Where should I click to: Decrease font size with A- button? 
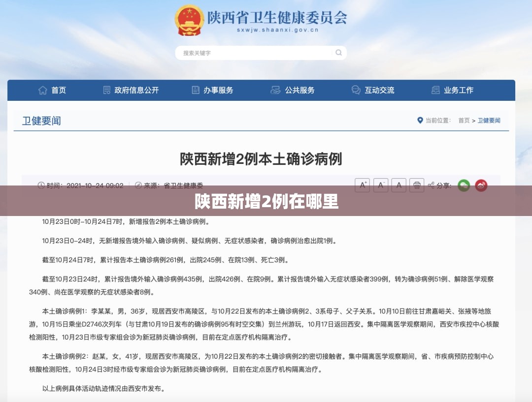tap(381, 185)
